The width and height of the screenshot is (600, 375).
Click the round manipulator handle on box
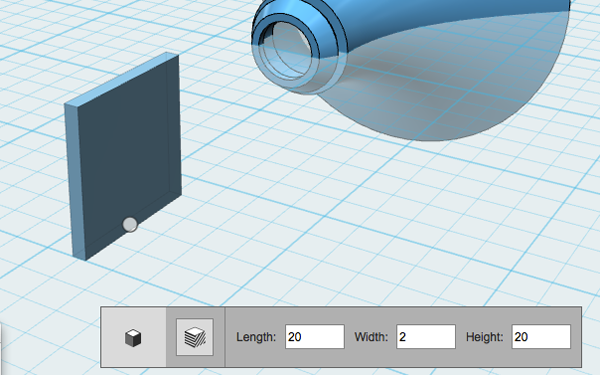pos(130,225)
